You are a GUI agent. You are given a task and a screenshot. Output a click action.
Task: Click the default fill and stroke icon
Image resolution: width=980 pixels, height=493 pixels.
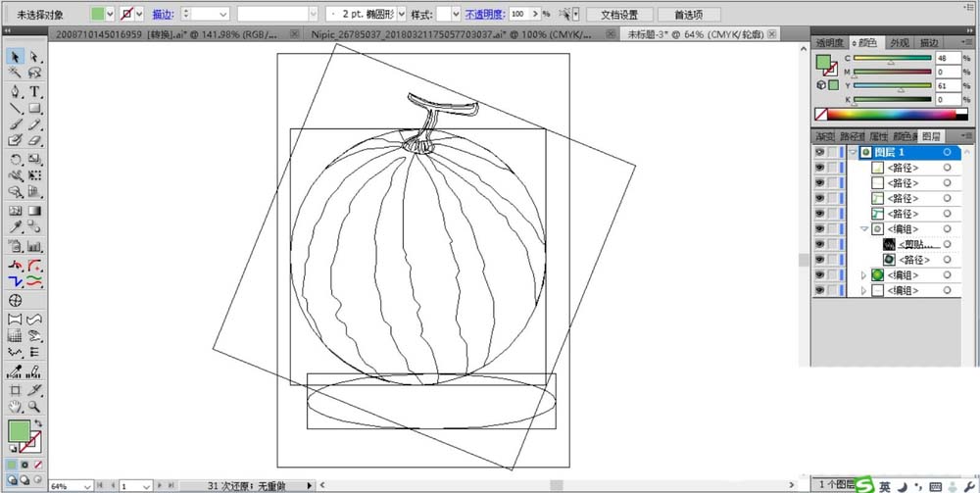tap(12, 449)
